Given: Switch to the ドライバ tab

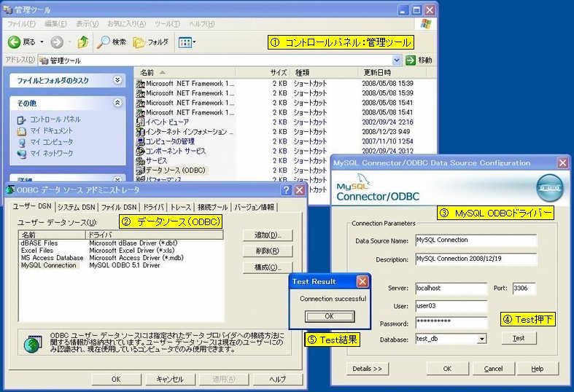Looking at the screenshot, I should tap(153, 208).
